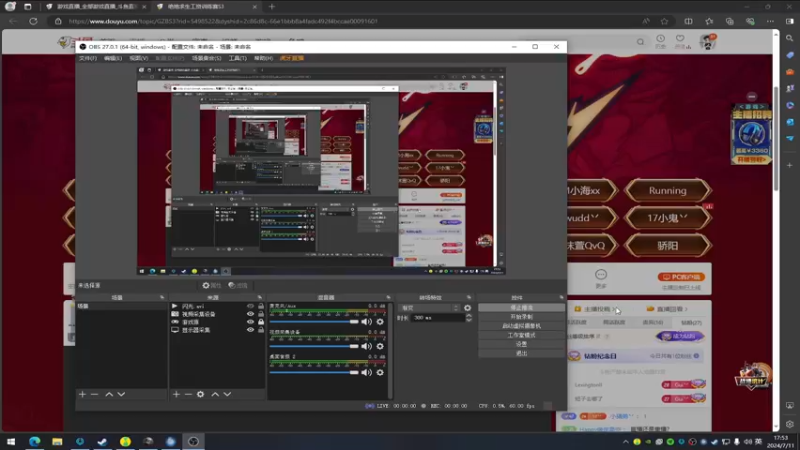Viewport: 800px width, 450px height.
Task: Open OBS 设置 settings button
Action: tap(521, 344)
